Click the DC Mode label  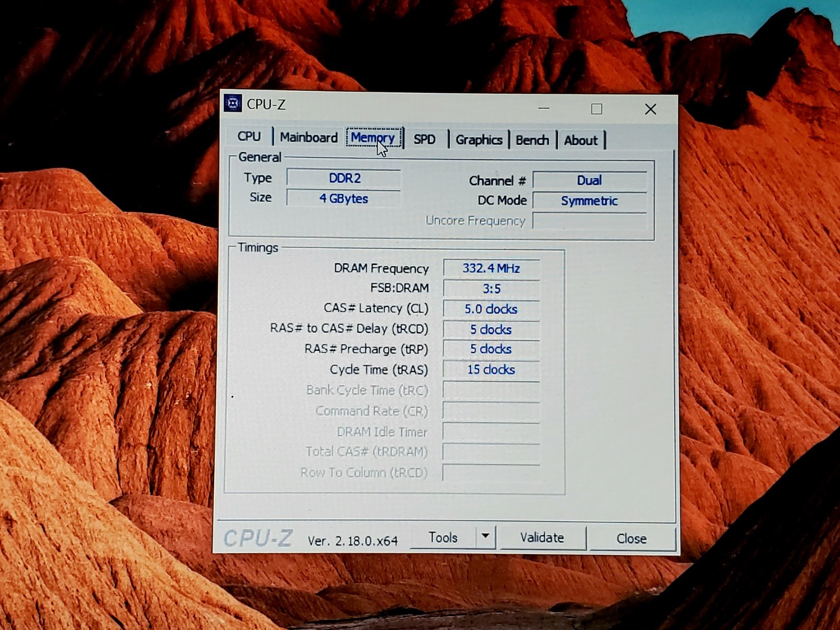coord(502,200)
